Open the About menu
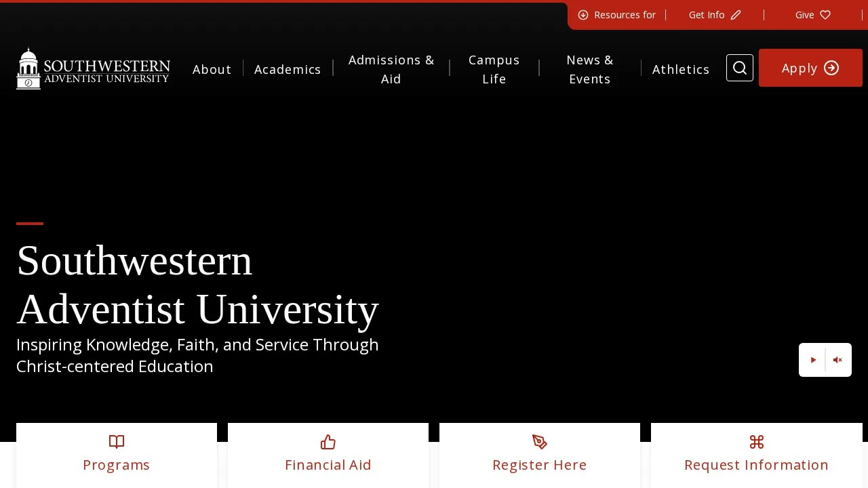Screen dimensions: 868x488 212,69
